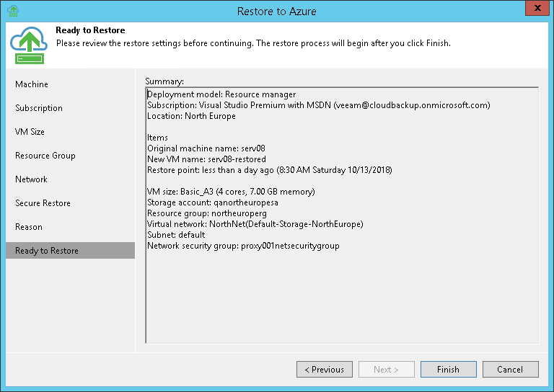Jump to the Network step
This screenshot has width=554, height=392.
tap(31, 179)
